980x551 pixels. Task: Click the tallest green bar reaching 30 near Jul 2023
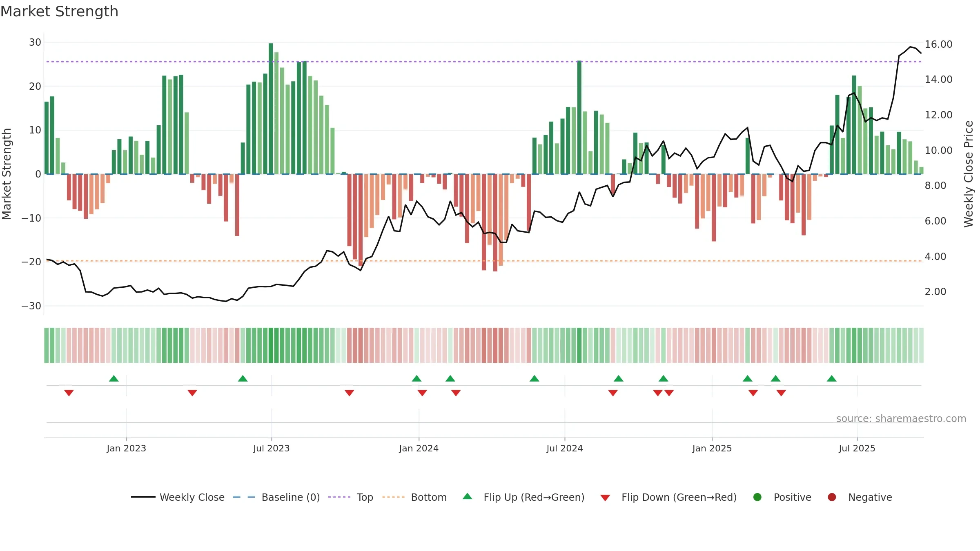(271, 109)
